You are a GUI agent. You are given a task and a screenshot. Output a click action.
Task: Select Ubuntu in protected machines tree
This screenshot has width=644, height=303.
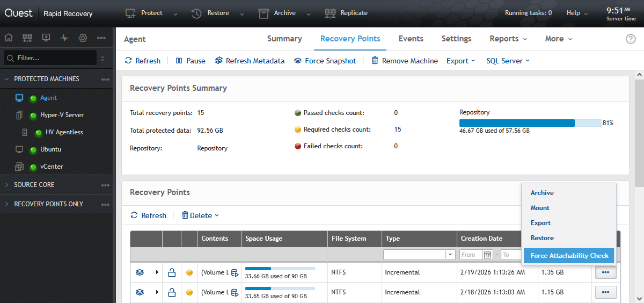[50, 149]
